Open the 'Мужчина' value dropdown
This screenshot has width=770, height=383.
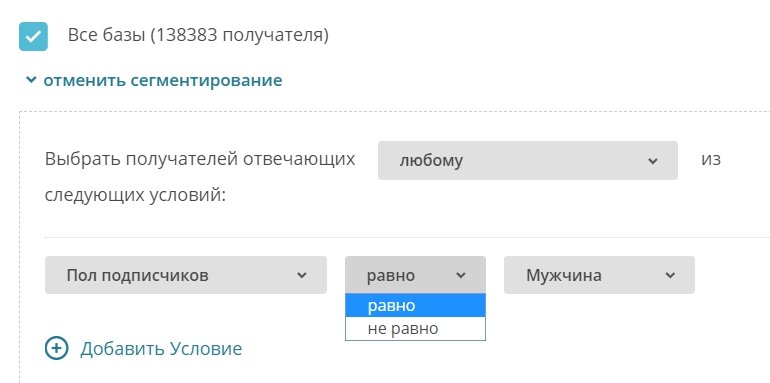[x=599, y=275]
